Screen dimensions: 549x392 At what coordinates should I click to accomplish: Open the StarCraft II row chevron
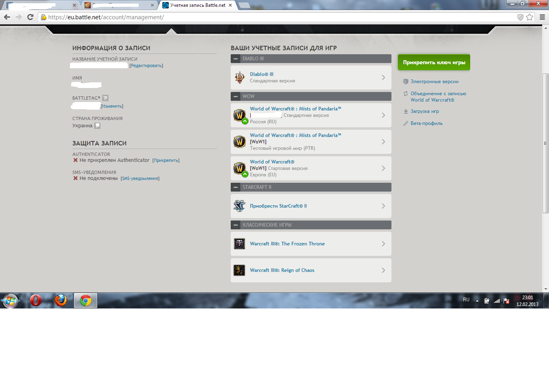pos(383,206)
